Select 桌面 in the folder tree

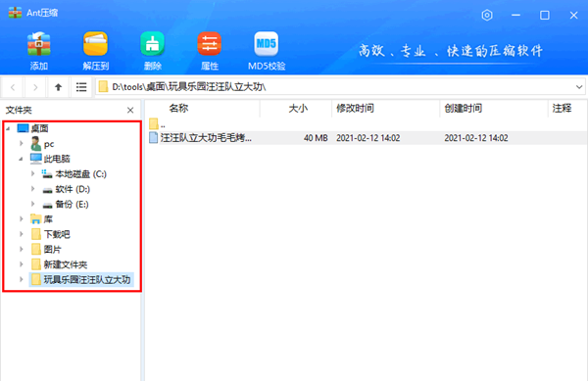[x=33, y=128]
